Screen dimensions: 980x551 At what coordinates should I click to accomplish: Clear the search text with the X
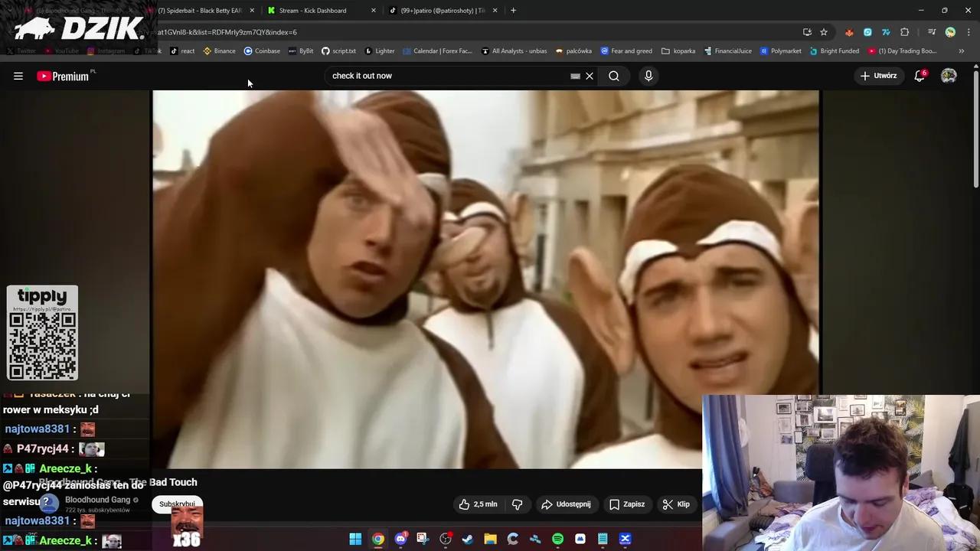point(590,76)
